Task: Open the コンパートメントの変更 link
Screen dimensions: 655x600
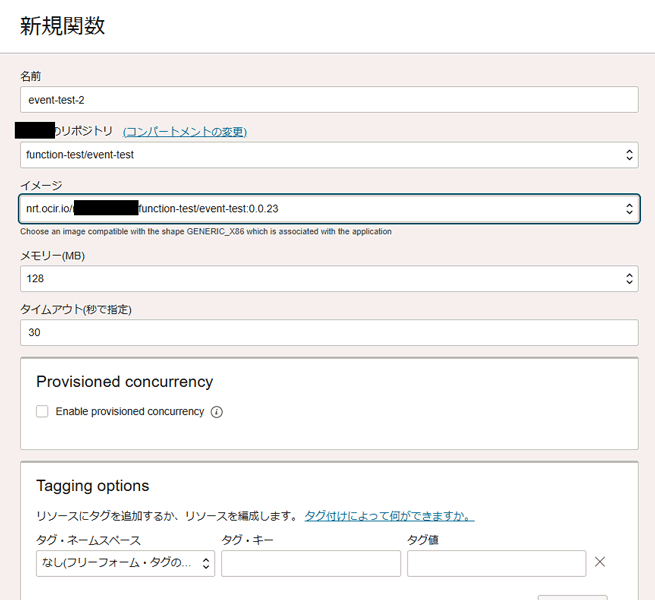Action: tap(185, 132)
